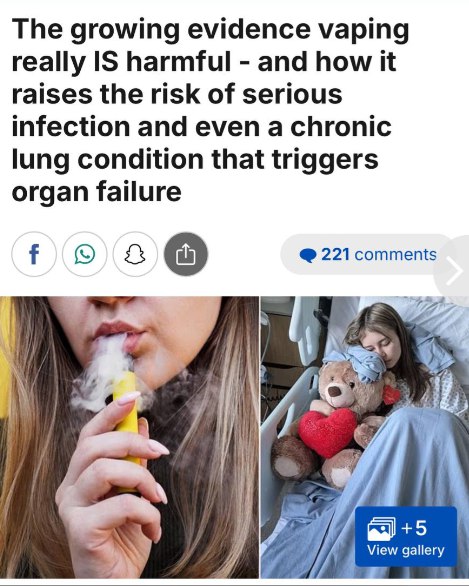469x586 pixels.
Task: Tap the yellow vape in the left photo
Action: point(128,422)
